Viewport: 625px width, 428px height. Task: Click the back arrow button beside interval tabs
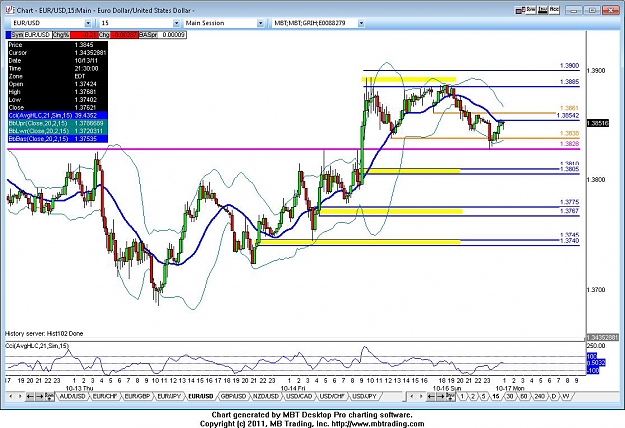pyautogui.click(x=431, y=397)
